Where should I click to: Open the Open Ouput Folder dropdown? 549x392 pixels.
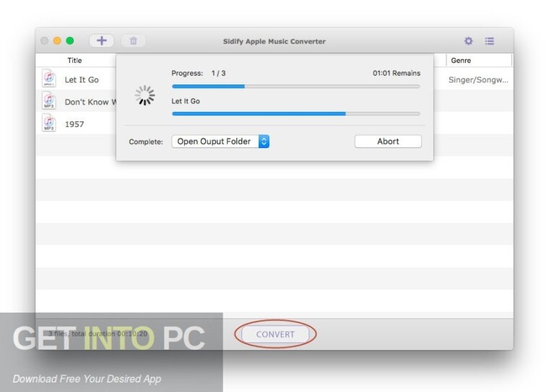coord(220,141)
